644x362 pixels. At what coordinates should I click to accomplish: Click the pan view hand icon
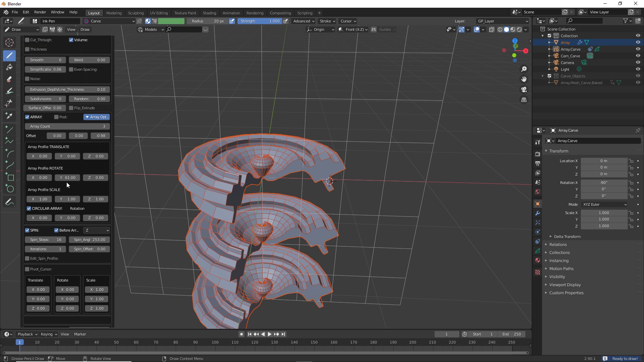pyautogui.click(x=524, y=79)
